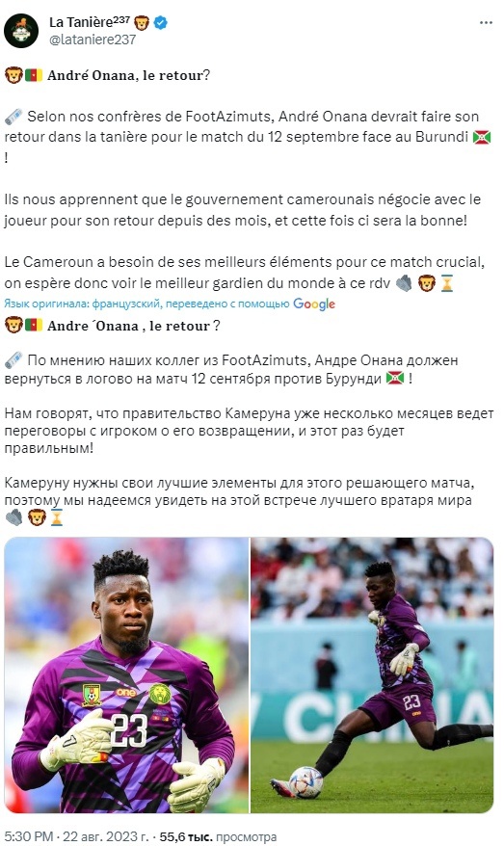
Task: Click Burundi flag emoji in French text
Action: [x=481, y=137]
